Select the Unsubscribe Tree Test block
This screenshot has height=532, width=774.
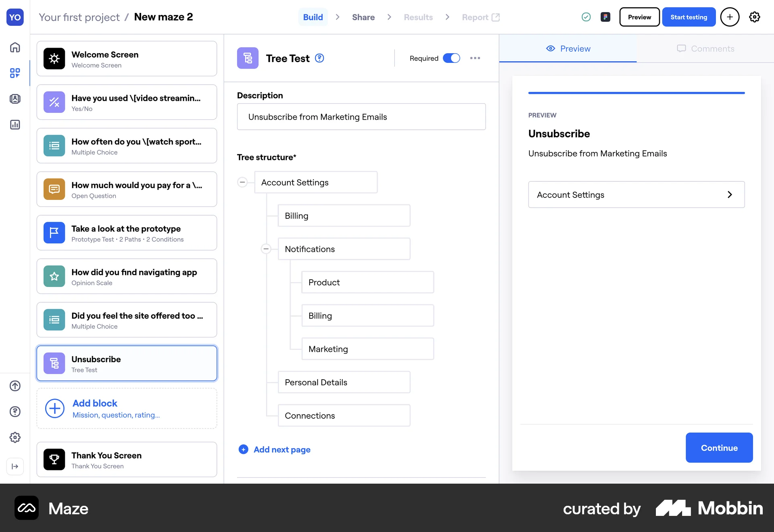pyautogui.click(x=127, y=363)
